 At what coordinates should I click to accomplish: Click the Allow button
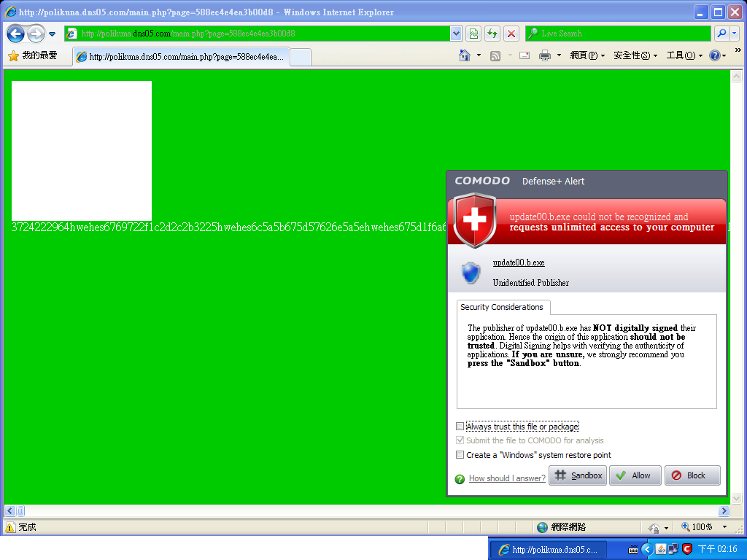coord(635,475)
